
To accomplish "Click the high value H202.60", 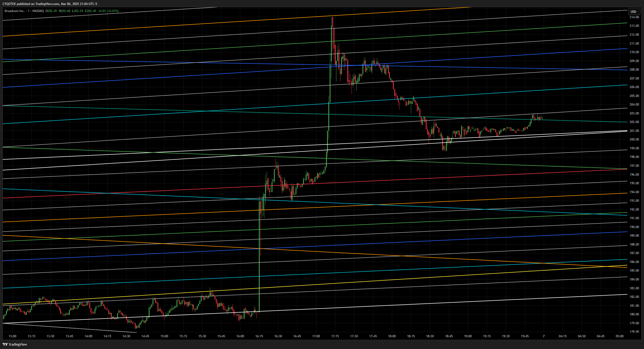I will (x=65, y=11).
